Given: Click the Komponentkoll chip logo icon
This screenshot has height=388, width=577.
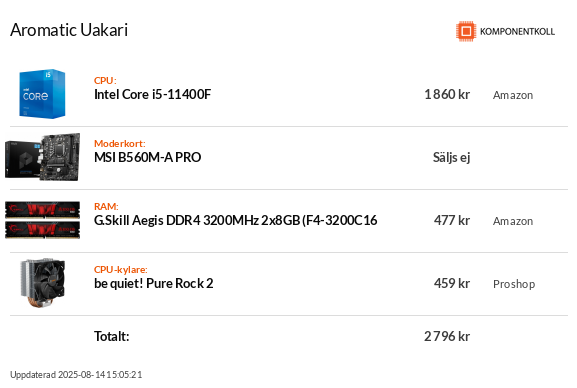Looking at the screenshot, I should (x=466, y=31).
